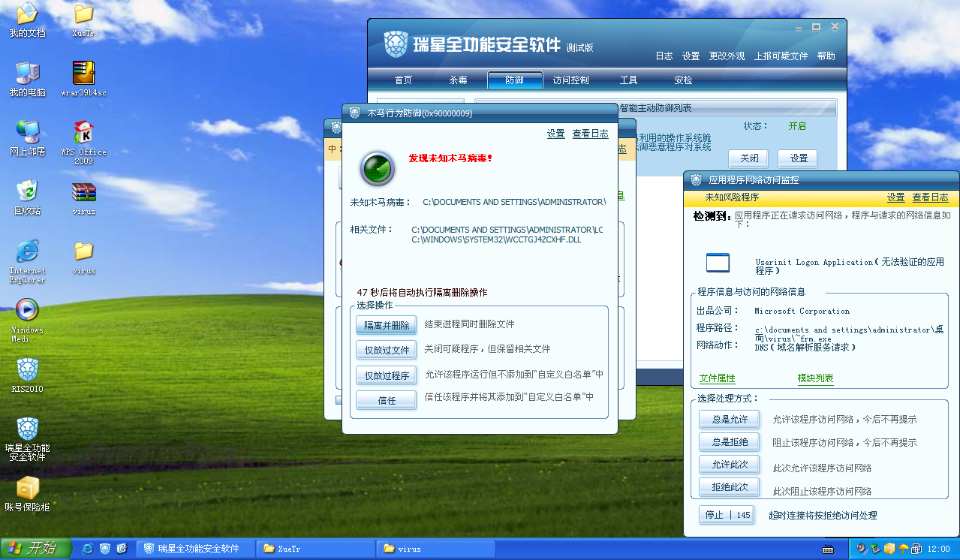The image size is (960, 560).
Task: Select the RIS2010 desktop icon
Action: 27,375
